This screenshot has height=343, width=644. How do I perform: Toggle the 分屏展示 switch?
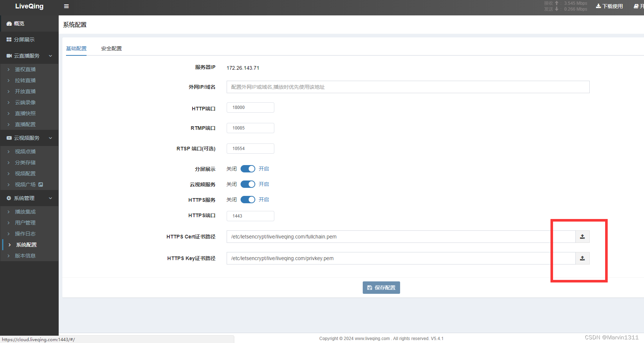[x=248, y=169]
